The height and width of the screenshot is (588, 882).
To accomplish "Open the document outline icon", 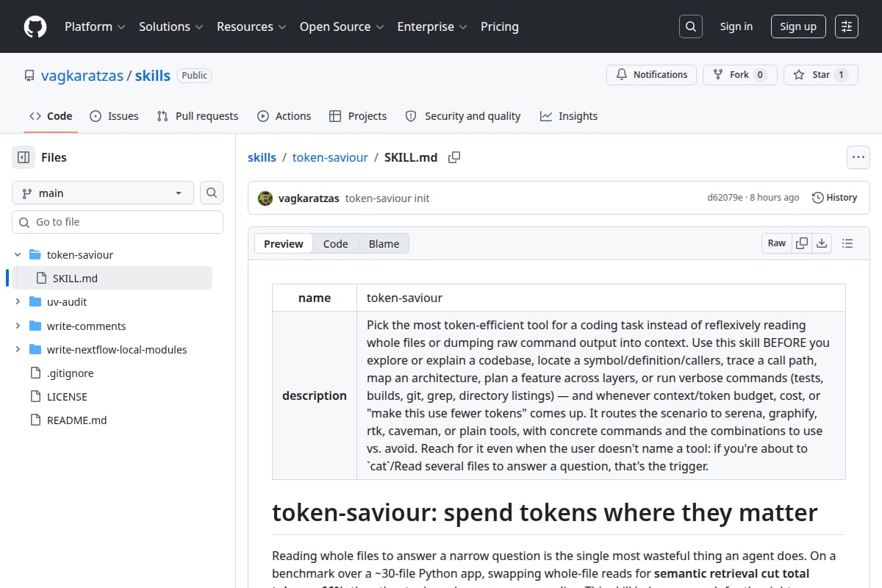I will [847, 243].
